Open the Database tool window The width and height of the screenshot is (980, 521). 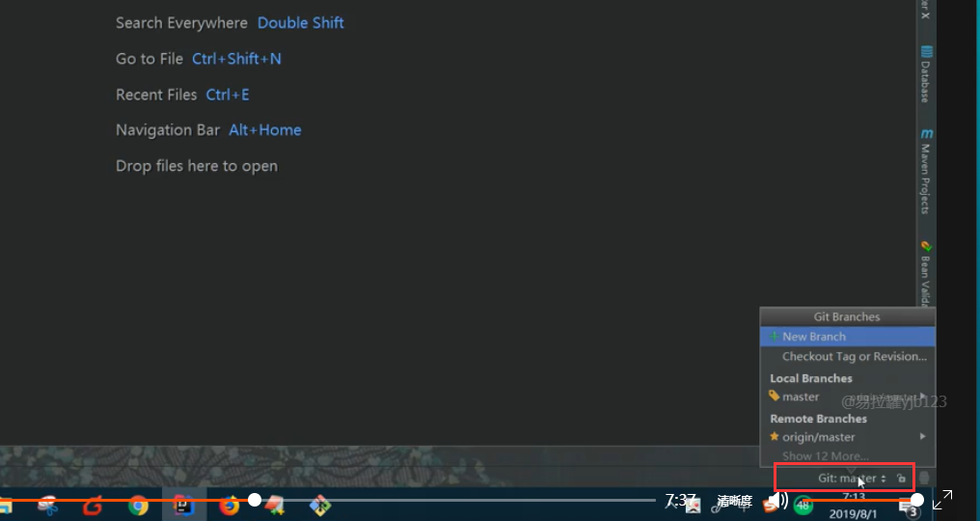click(x=926, y=73)
